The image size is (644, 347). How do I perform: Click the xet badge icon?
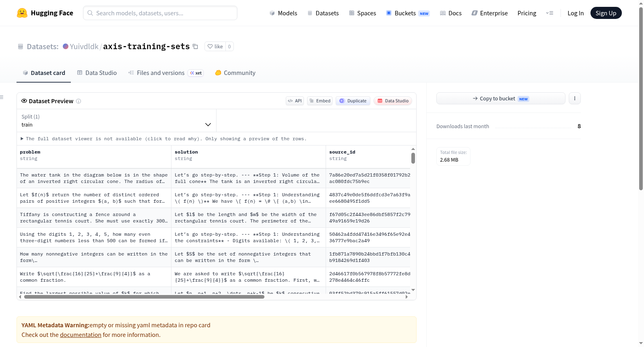[196, 73]
